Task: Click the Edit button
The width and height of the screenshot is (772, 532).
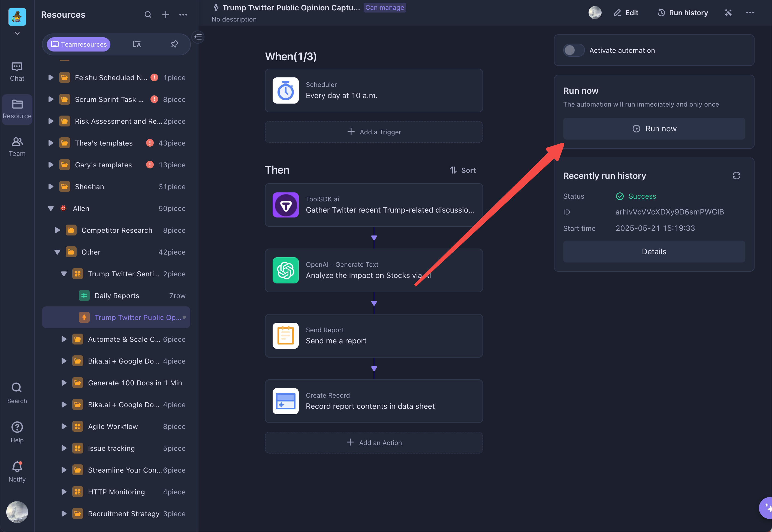Action: point(626,13)
